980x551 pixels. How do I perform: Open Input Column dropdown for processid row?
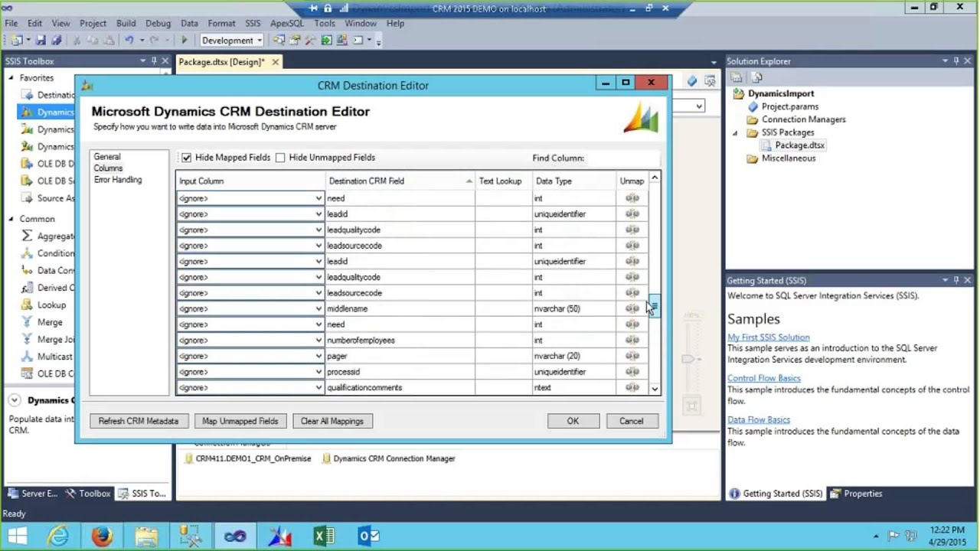pyautogui.click(x=318, y=372)
